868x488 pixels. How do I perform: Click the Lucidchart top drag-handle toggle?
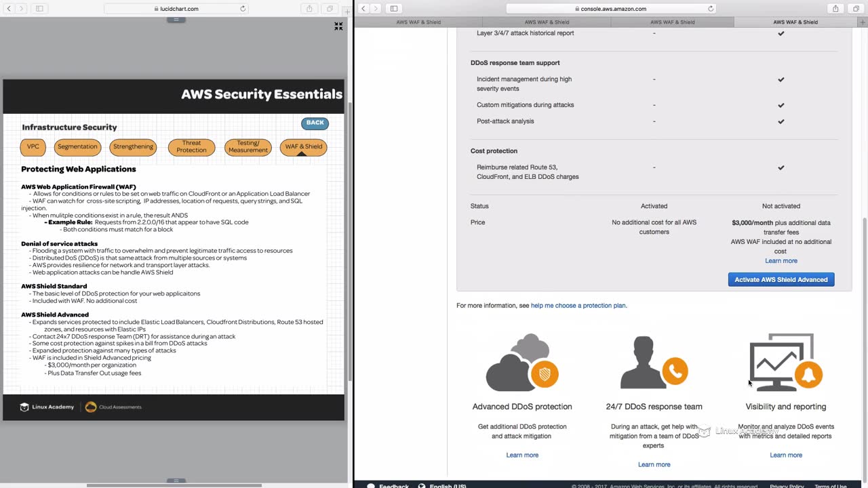point(176,20)
